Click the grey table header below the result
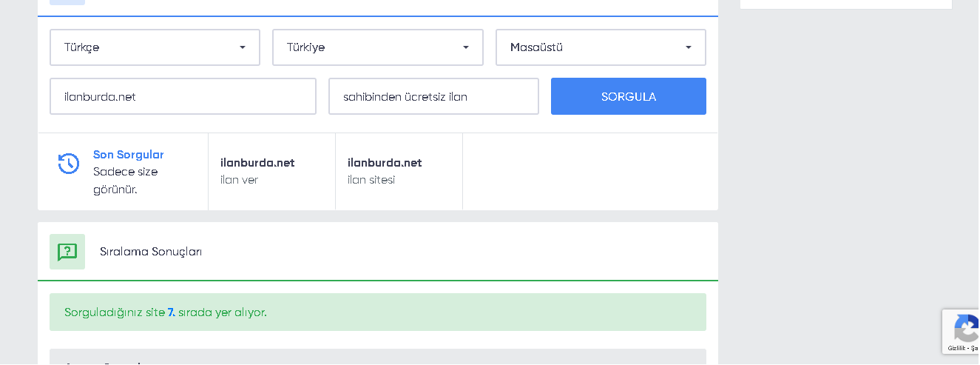The width and height of the screenshot is (980, 365). click(378, 357)
